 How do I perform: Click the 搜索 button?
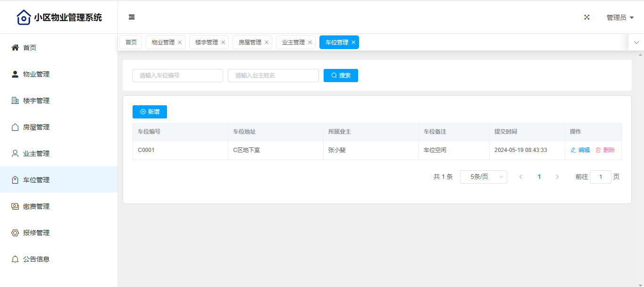coord(341,76)
